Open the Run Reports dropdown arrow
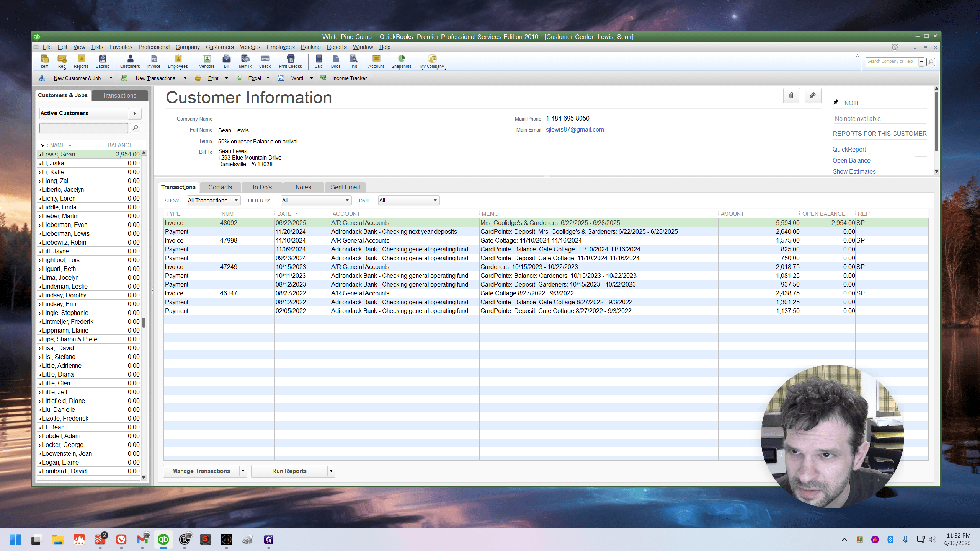This screenshot has height=551, width=980. [x=331, y=471]
